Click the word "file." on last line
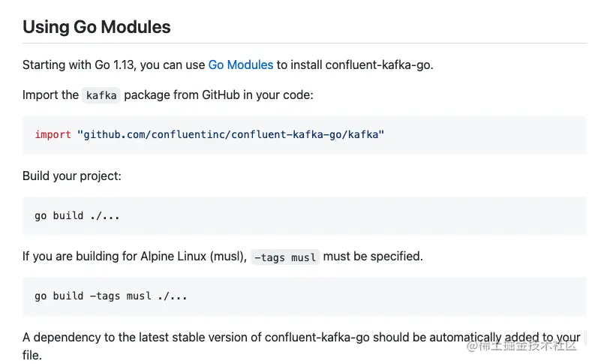This screenshot has height=364, width=589. (32, 354)
